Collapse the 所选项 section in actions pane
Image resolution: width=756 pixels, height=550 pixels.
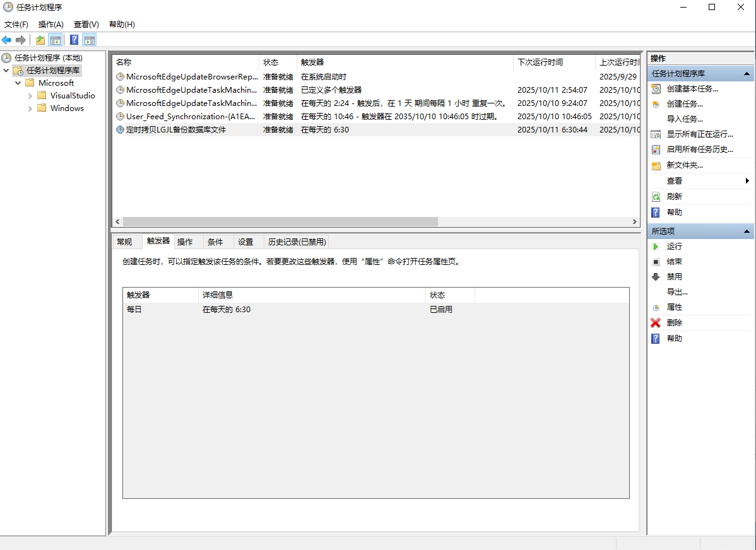747,231
